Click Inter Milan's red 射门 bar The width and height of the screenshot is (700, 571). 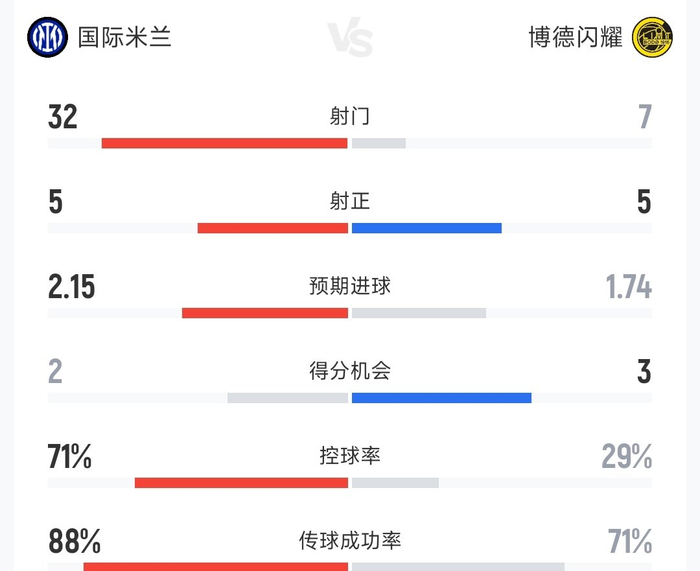point(225,143)
